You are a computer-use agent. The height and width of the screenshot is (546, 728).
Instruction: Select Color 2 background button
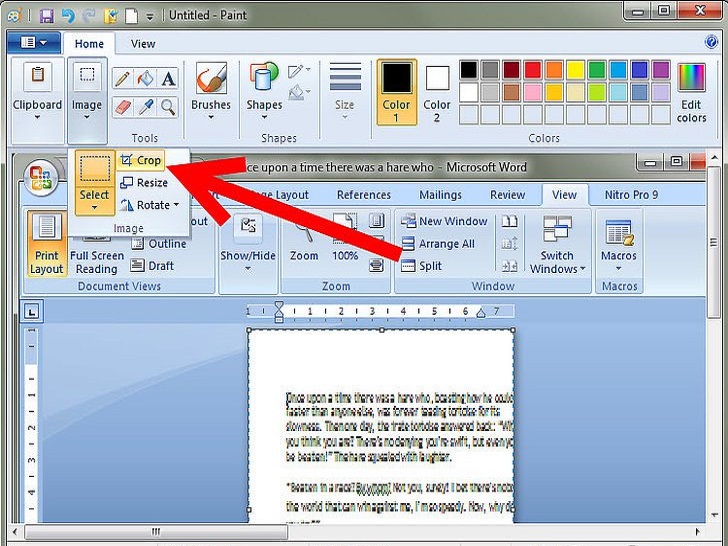(x=437, y=93)
